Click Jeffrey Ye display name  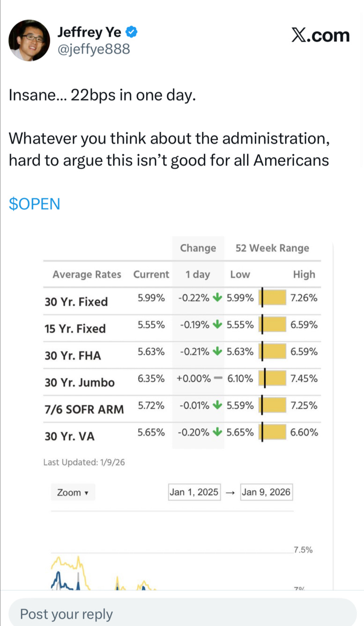click(89, 32)
